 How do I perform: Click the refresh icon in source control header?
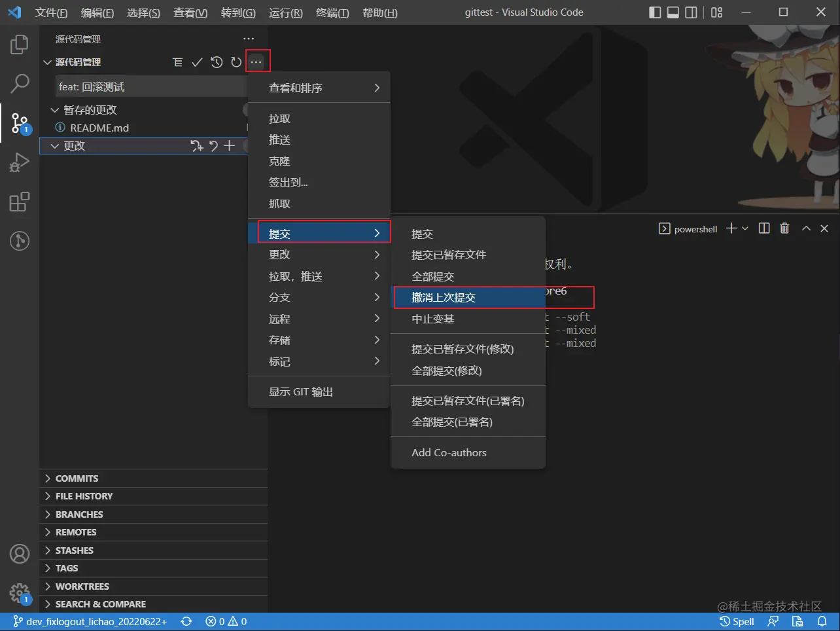click(236, 62)
